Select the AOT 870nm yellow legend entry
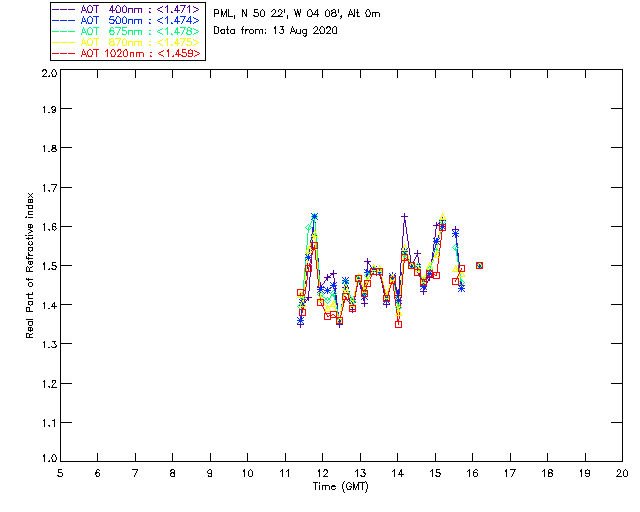 (127, 41)
